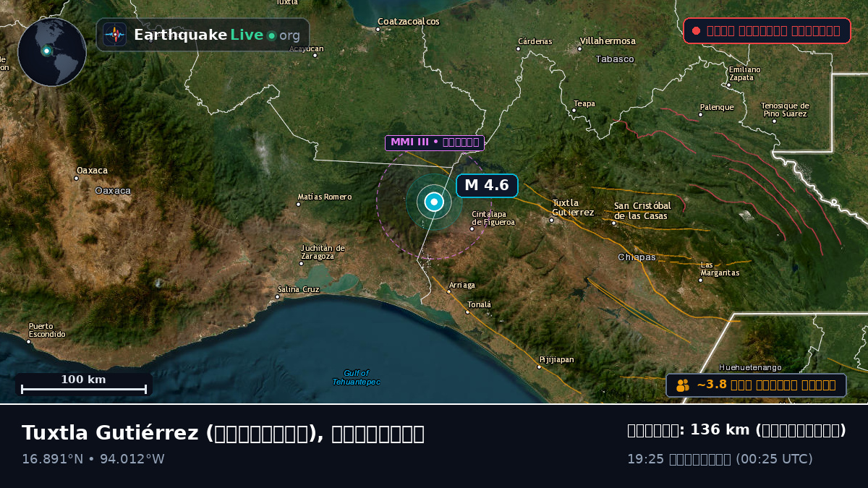The image size is (868, 488).
Task: Click the Arriaga city label
Action: tap(462, 285)
